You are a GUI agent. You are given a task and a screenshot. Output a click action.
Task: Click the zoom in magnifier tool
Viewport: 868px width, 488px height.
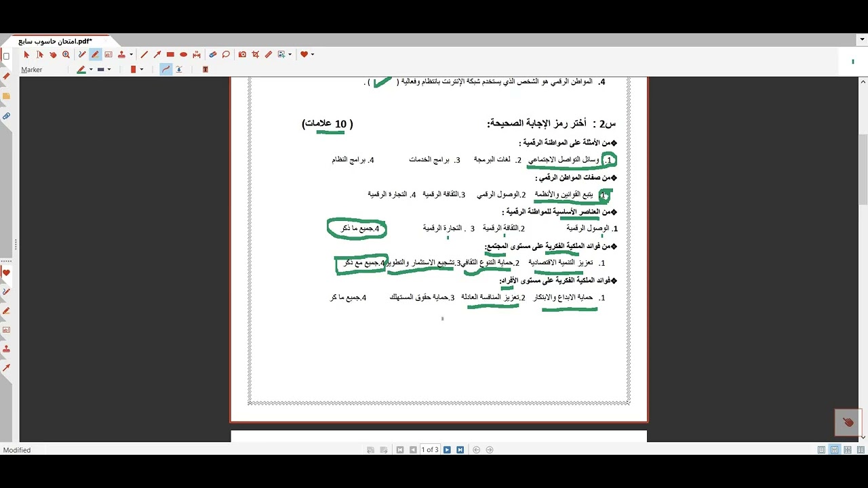coord(66,55)
